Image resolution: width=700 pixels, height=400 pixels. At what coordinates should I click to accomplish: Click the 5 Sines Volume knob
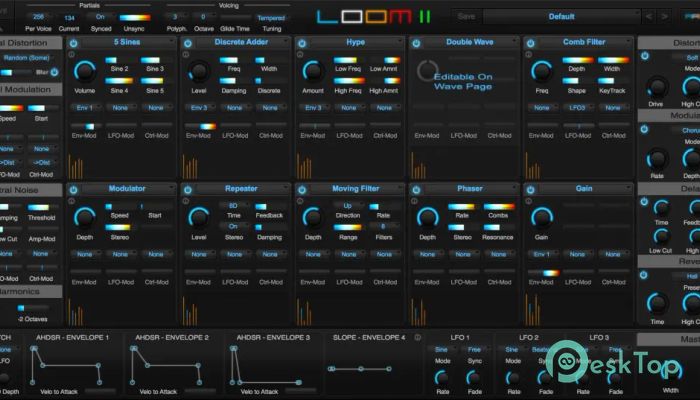pos(84,71)
